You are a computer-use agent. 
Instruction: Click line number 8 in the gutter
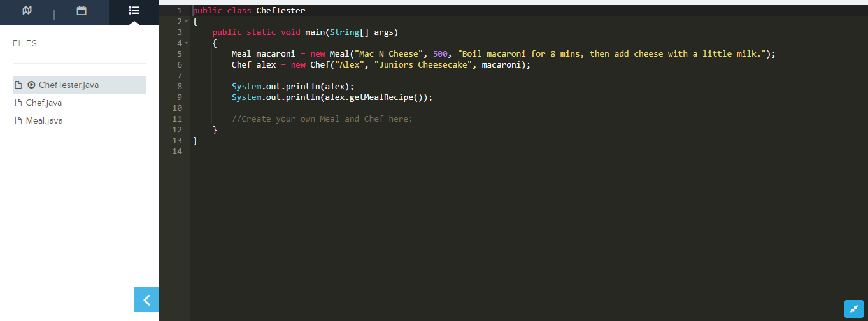click(180, 87)
